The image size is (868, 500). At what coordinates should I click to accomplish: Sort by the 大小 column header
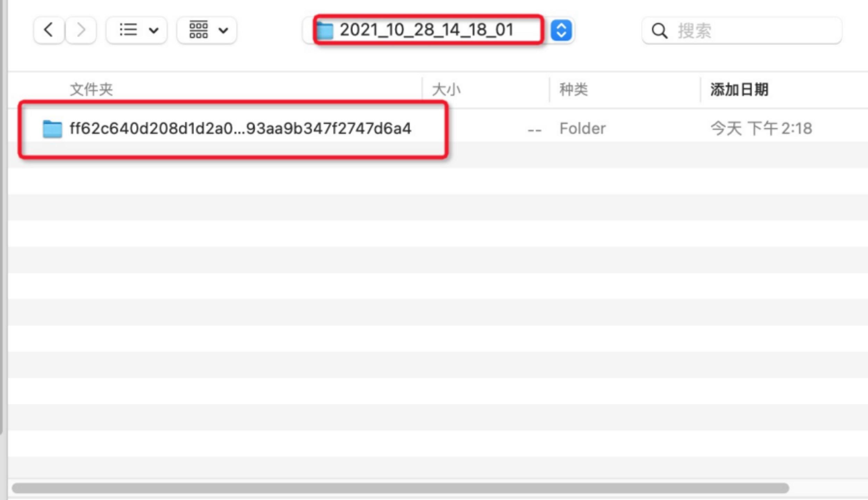(x=446, y=90)
